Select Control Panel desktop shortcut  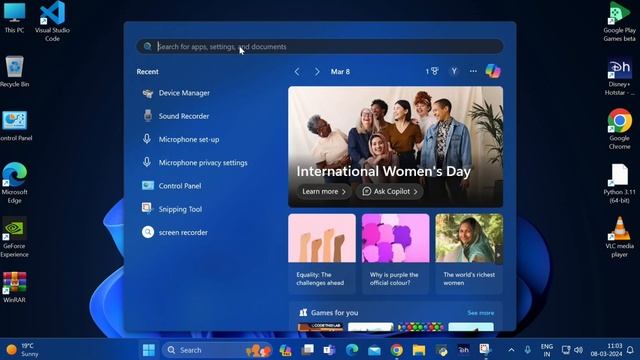point(15,126)
